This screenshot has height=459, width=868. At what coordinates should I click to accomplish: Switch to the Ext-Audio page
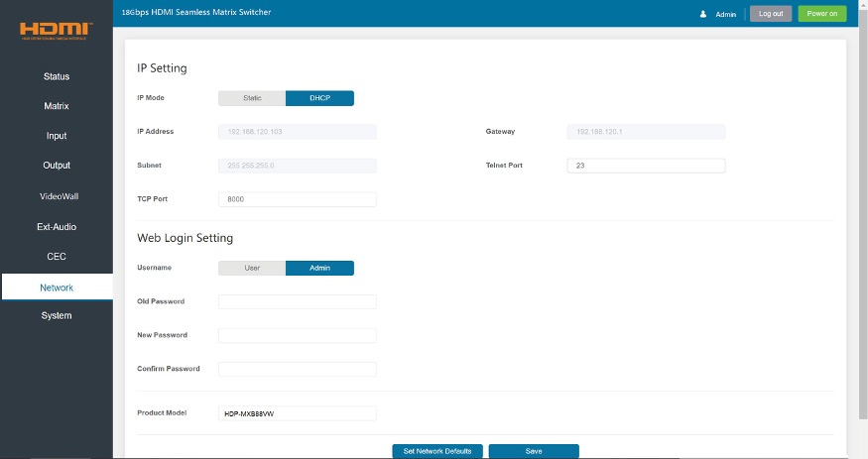tap(57, 227)
